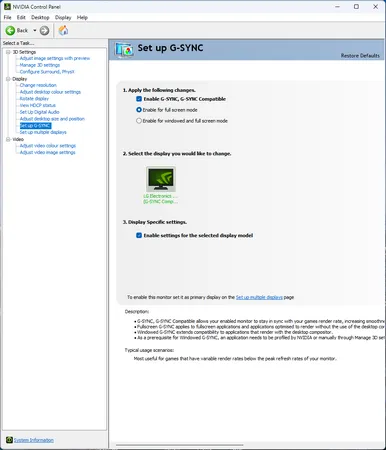This screenshot has width=386, height=450.
Task: Select the LG Electronics monitor icon
Action: [161, 179]
